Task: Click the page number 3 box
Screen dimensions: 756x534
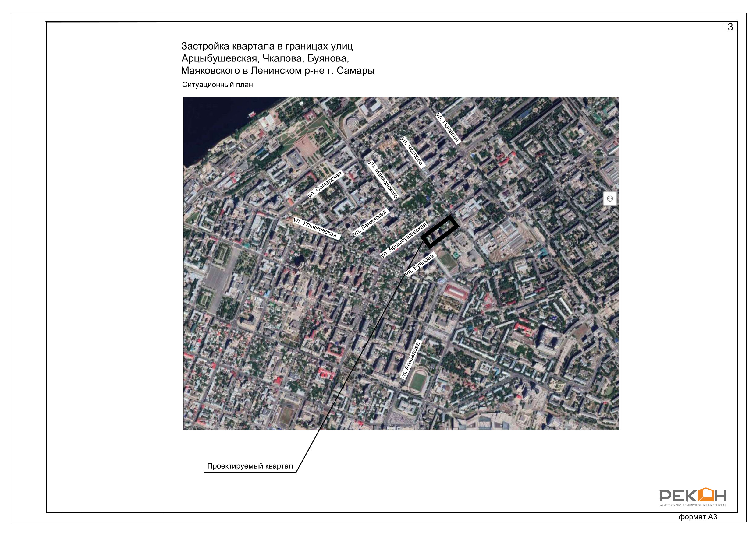Action: [730, 27]
